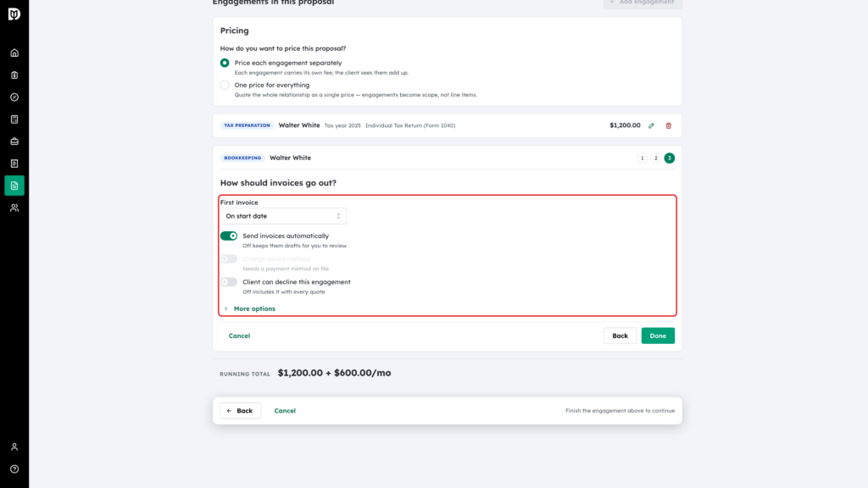Click the green Done button
This screenshot has height=488, width=868.
(658, 335)
